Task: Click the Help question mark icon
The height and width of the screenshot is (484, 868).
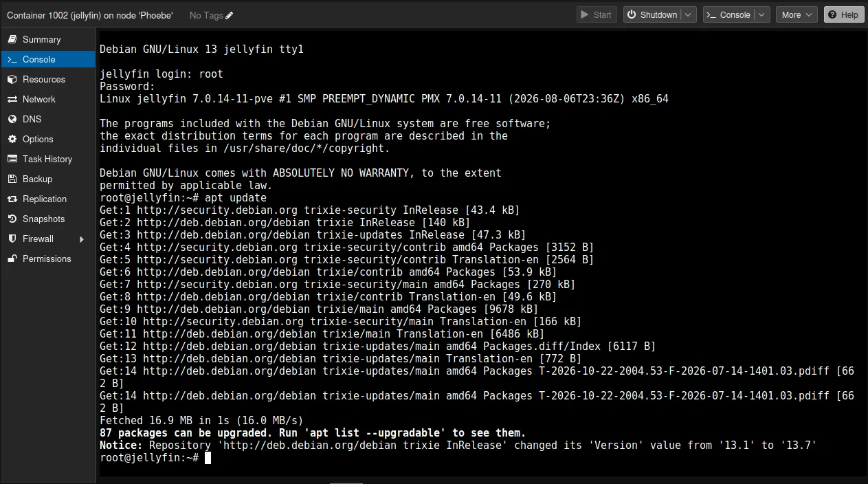Action: 832,14
